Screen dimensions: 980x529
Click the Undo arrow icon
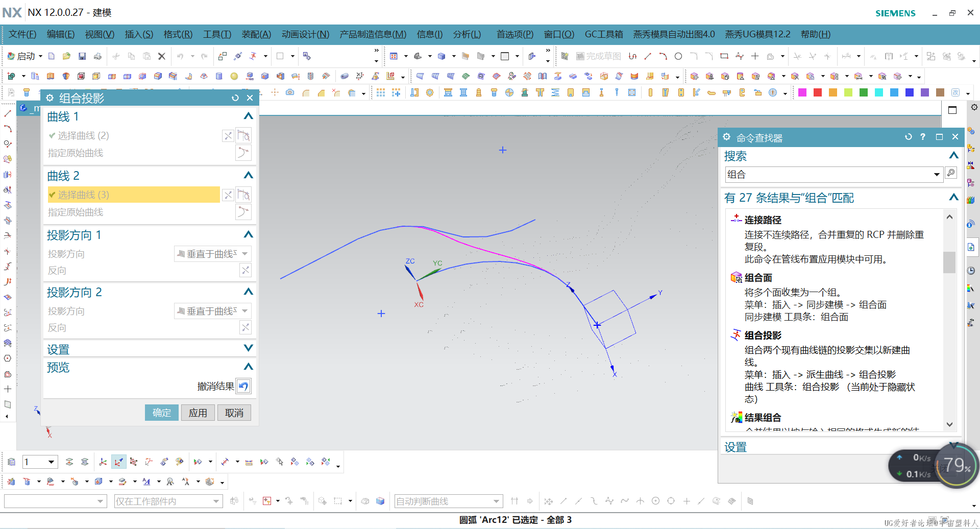click(x=180, y=56)
